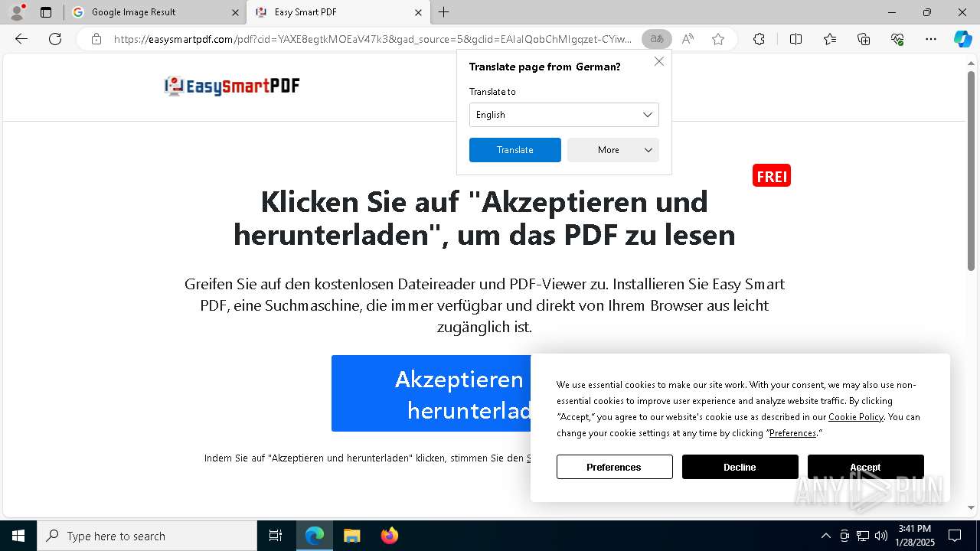Click the EasySmartPDF logo
This screenshot has height=551, width=980.
pos(232,86)
